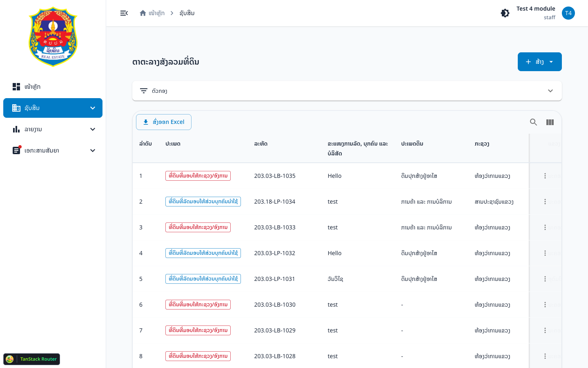Click the ຕາຕະລາງສັງລວມທີ່ດິນ page title
The image size is (588, 368).
(x=166, y=62)
